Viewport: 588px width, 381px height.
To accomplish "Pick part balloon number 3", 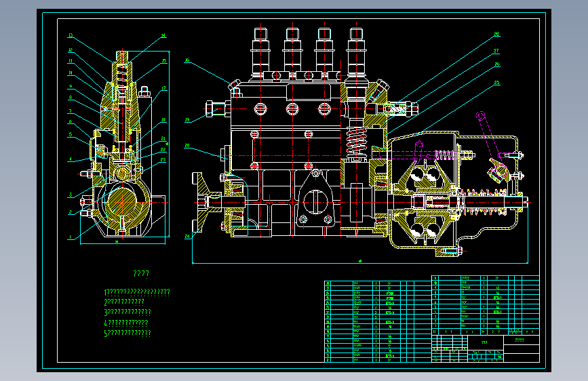I will click(x=70, y=195).
